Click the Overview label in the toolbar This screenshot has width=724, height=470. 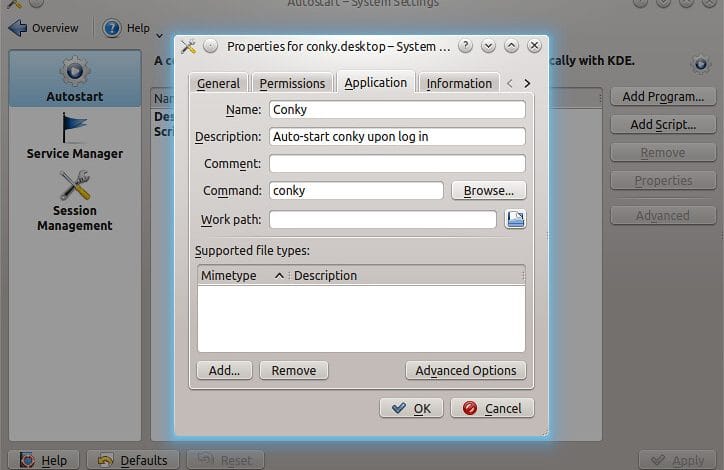click(55, 28)
